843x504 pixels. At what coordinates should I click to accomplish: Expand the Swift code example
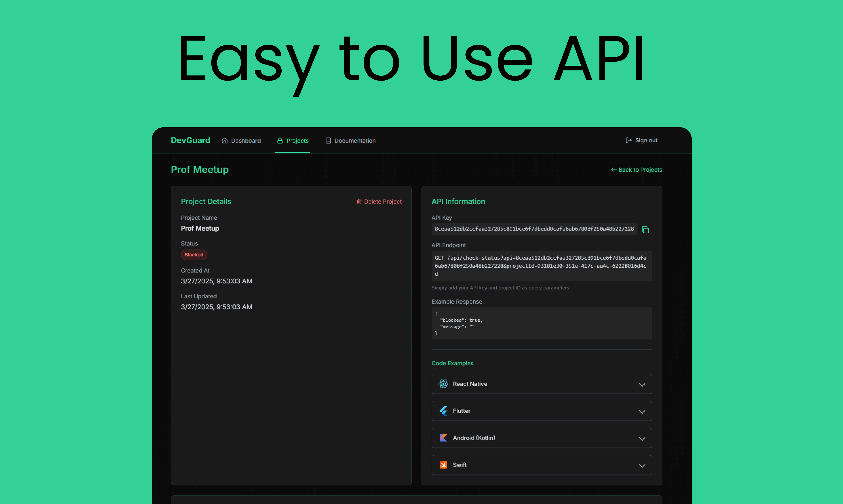542,465
